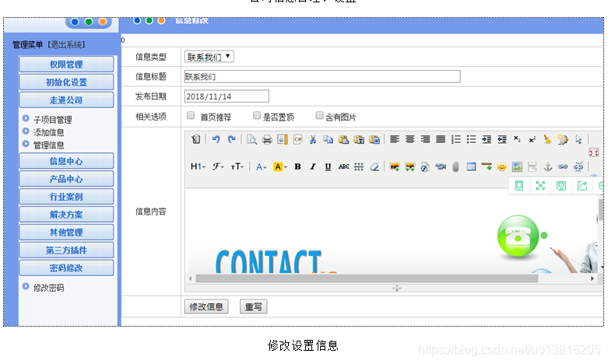
Task: Insert a program code block
Action: (x=297, y=139)
